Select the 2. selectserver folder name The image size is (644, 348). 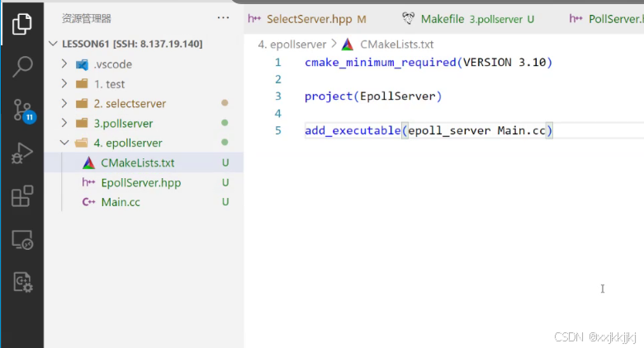tap(130, 104)
